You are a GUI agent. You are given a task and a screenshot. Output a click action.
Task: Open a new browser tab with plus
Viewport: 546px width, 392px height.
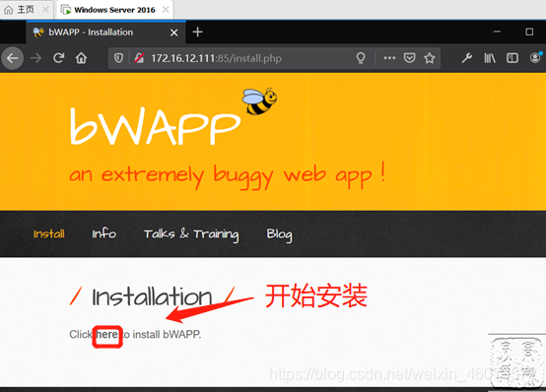click(x=198, y=33)
